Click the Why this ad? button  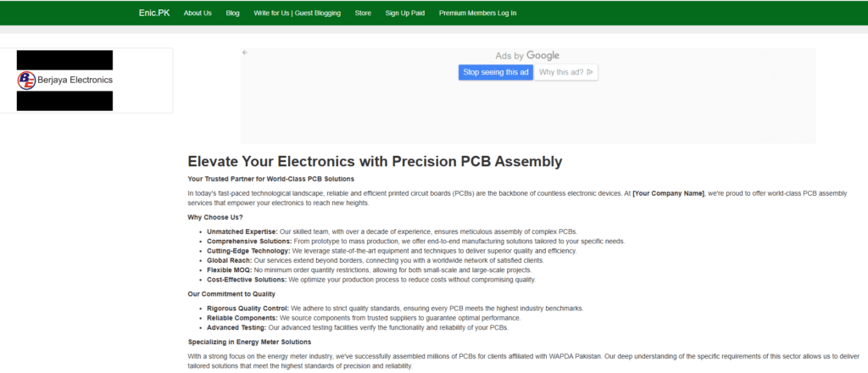coord(566,72)
